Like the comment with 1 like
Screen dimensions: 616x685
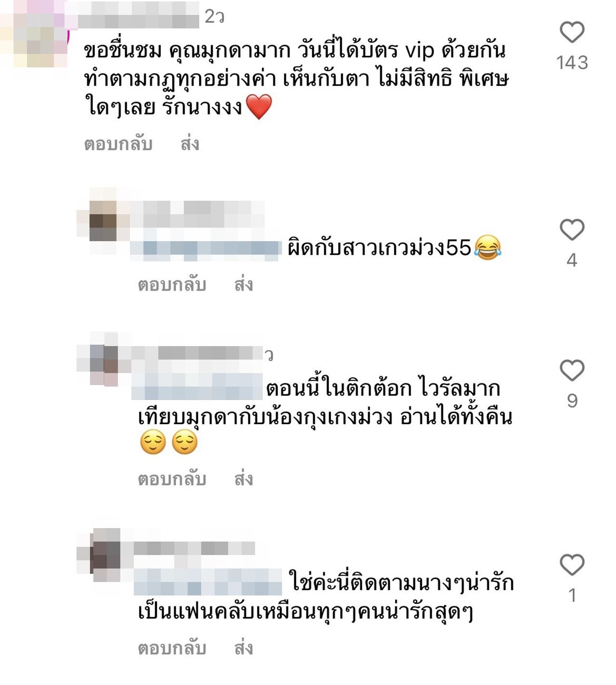572,565
